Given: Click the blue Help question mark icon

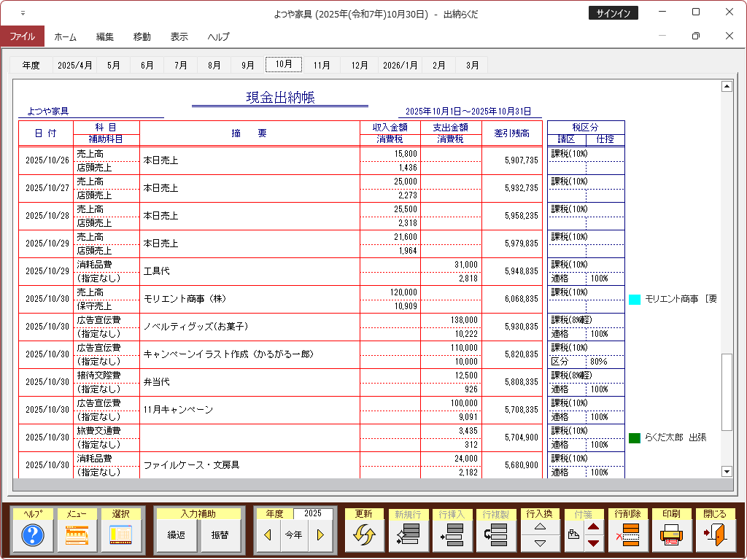Looking at the screenshot, I should coord(33,536).
